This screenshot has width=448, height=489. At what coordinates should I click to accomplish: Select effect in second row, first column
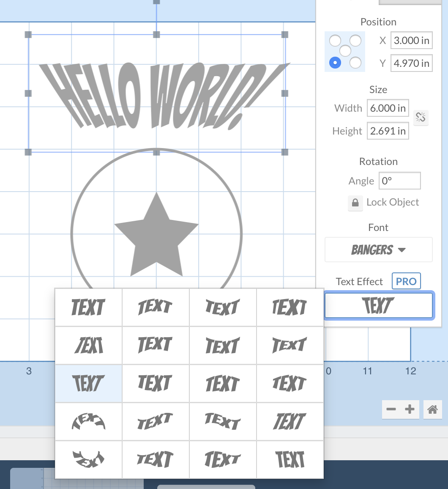tap(88, 346)
